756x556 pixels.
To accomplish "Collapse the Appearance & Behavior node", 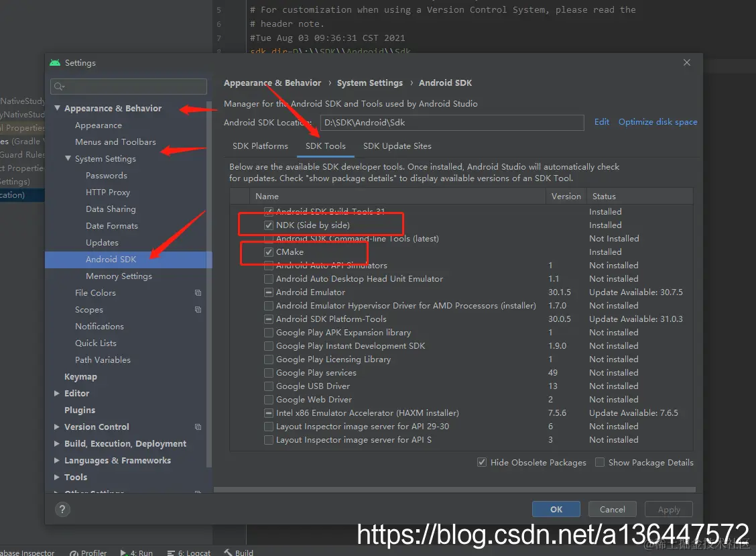I will tap(58, 108).
